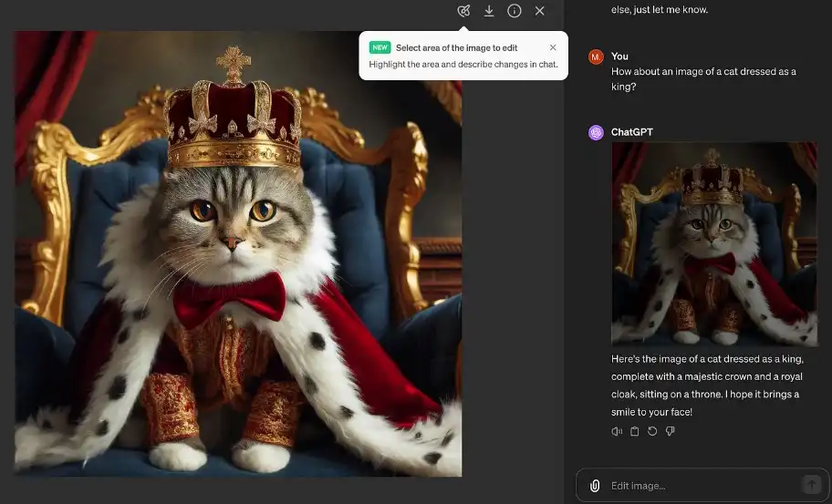Click the ChatGPT avatar icon

pos(596,132)
